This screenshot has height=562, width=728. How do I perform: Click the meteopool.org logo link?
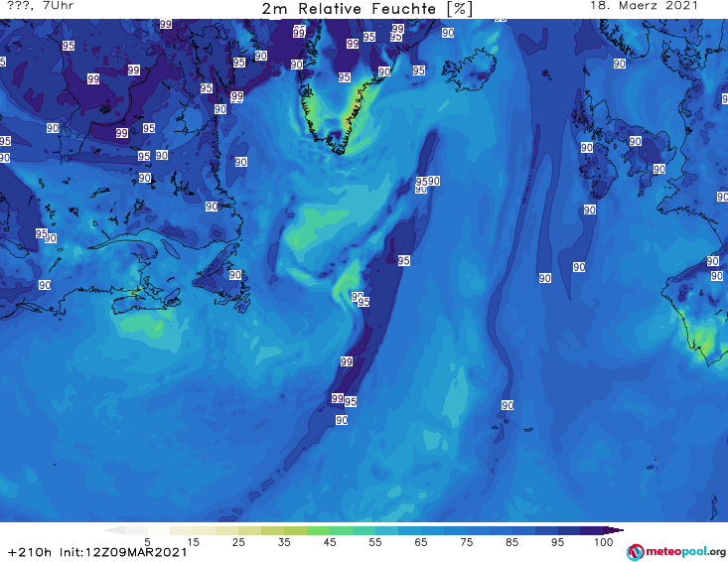tap(676, 552)
